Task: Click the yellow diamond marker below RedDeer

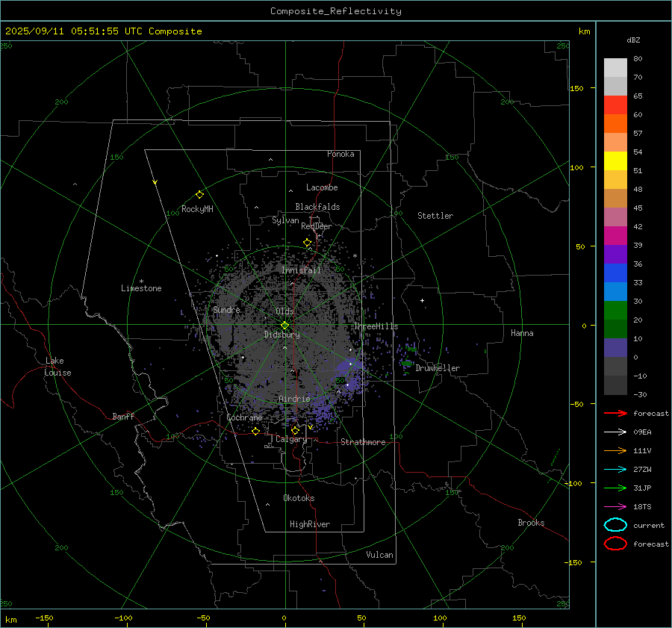Action: tap(308, 243)
